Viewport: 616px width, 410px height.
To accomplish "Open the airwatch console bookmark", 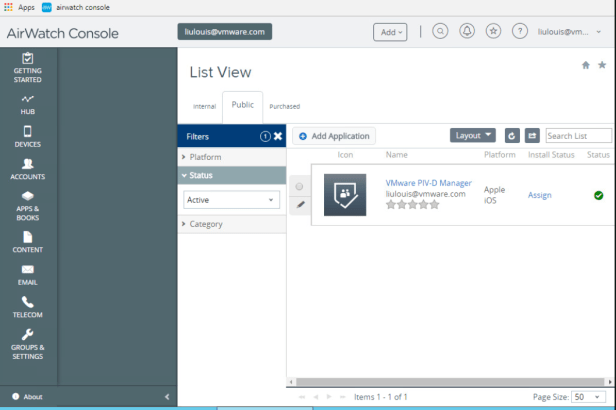I will pyautogui.click(x=76, y=7).
